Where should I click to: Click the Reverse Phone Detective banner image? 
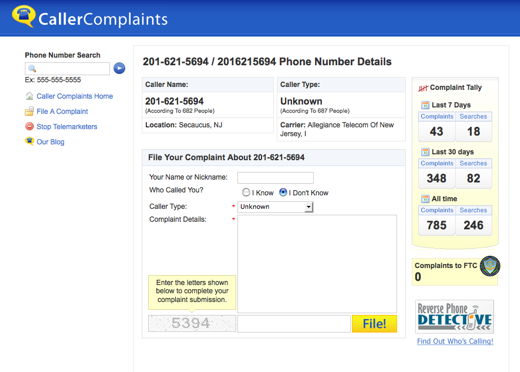coord(455,317)
